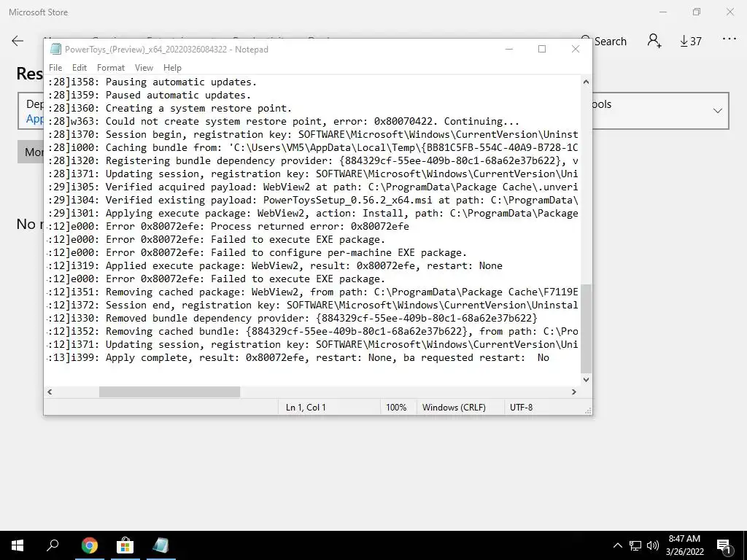Open the Microsoft Store downloads showing 37
This screenshot has height=560, width=747.
690,42
